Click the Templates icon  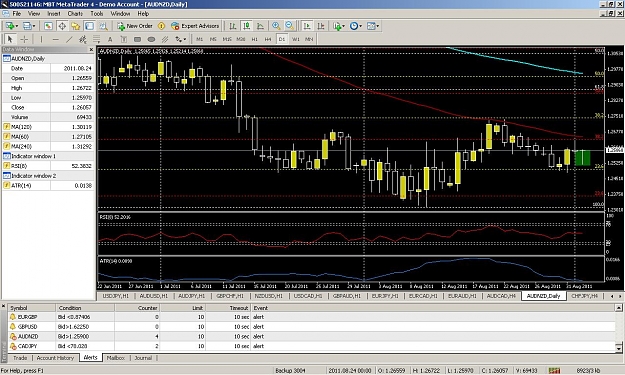click(371, 26)
